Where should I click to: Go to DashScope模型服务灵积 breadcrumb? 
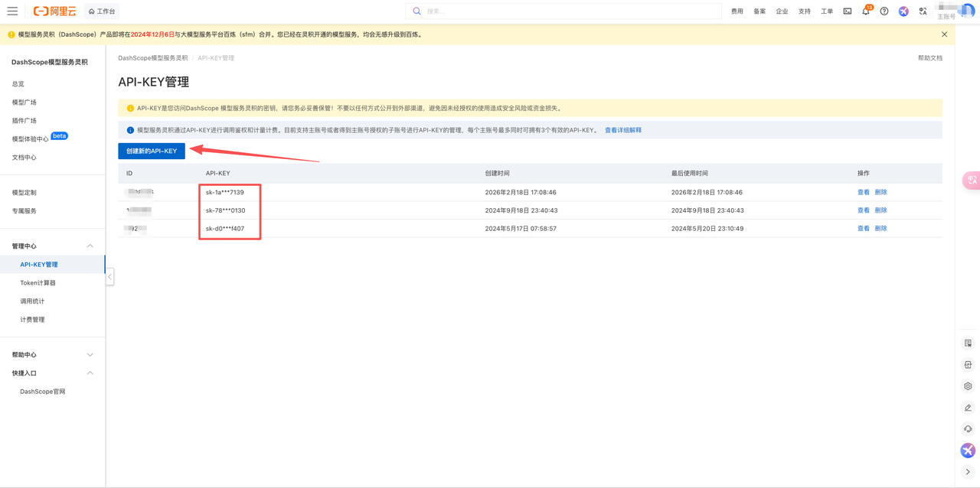(x=153, y=58)
